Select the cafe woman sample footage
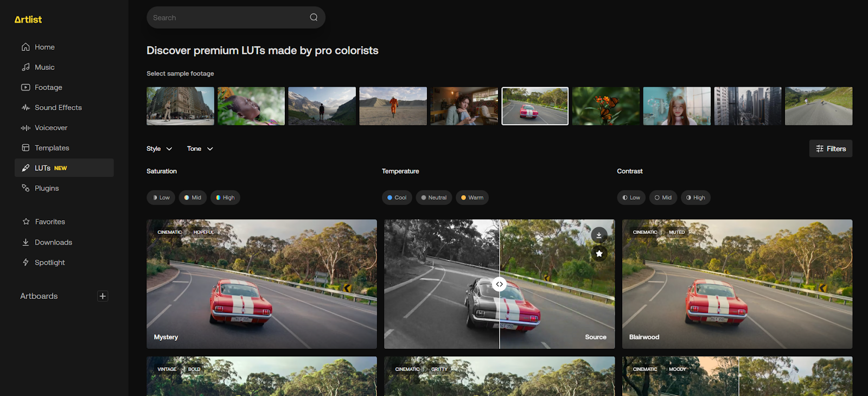This screenshot has width=868, height=396. 464,106
